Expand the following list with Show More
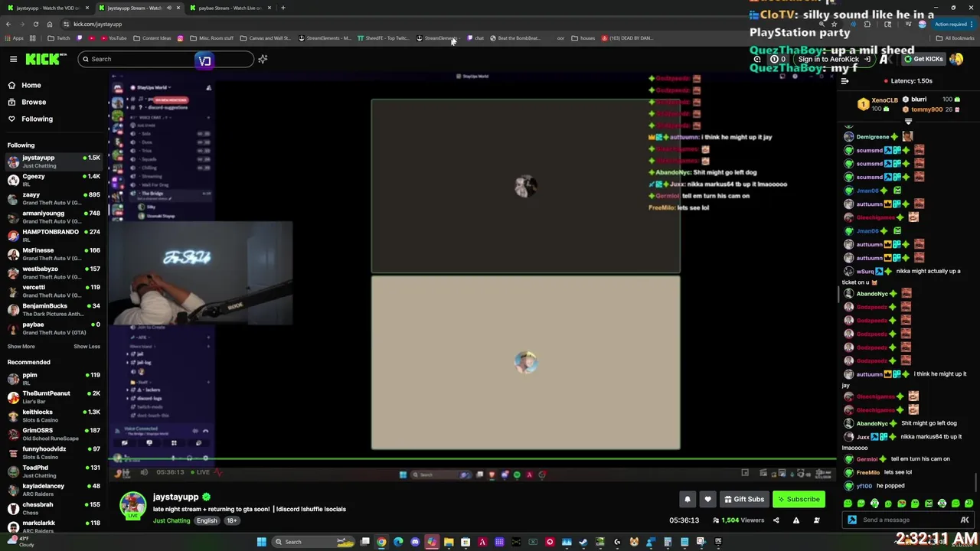 21,346
